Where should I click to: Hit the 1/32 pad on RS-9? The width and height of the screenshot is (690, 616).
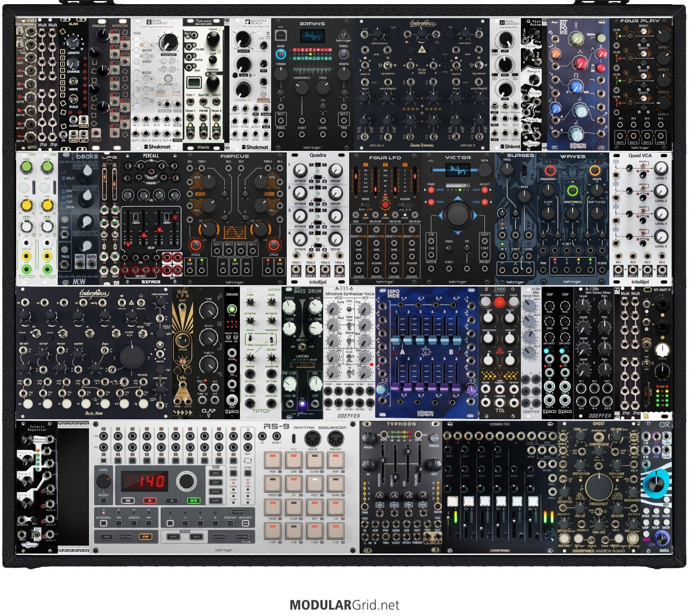pyautogui.click(x=336, y=531)
